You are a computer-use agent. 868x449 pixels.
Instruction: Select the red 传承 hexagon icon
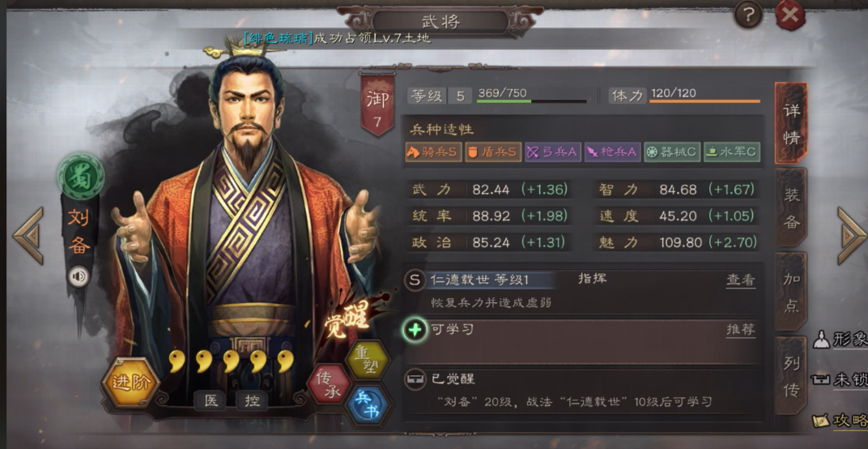(x=330, y=383)
